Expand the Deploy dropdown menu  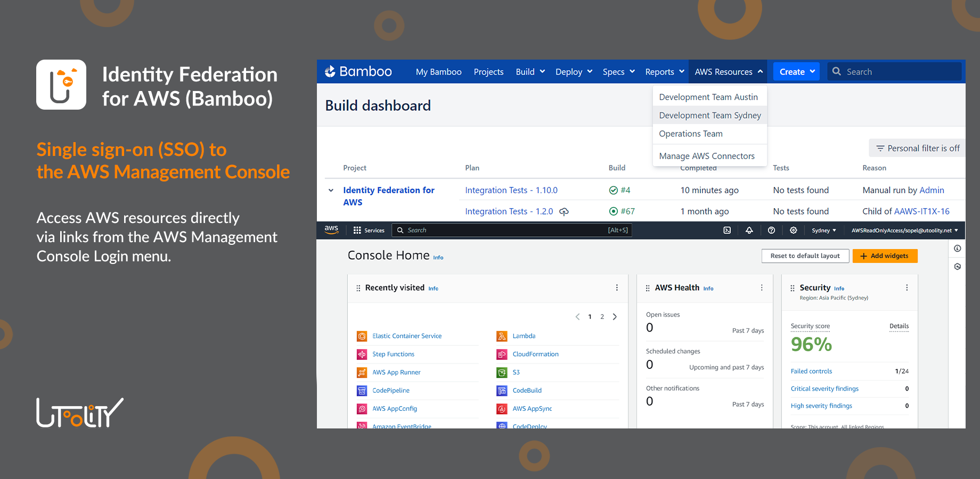pyautogui.click(x=574, y=72)
